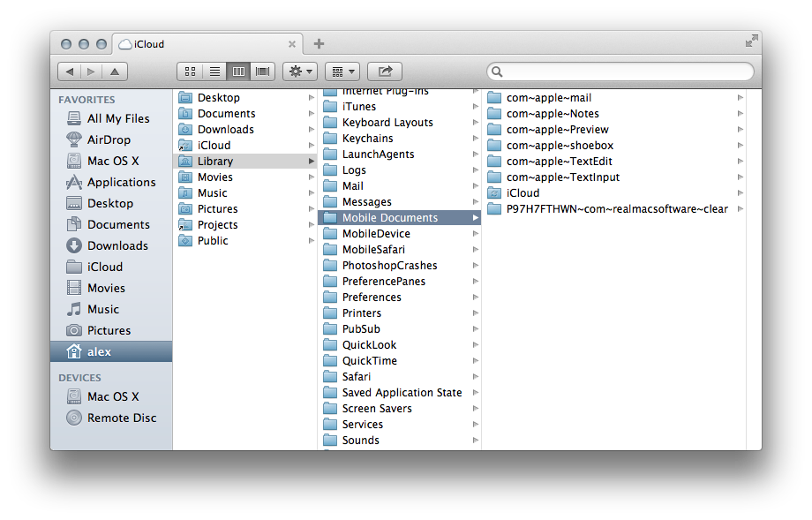Select the com~apple~TextInput folder
812x520 pixels.
point(615,177)
